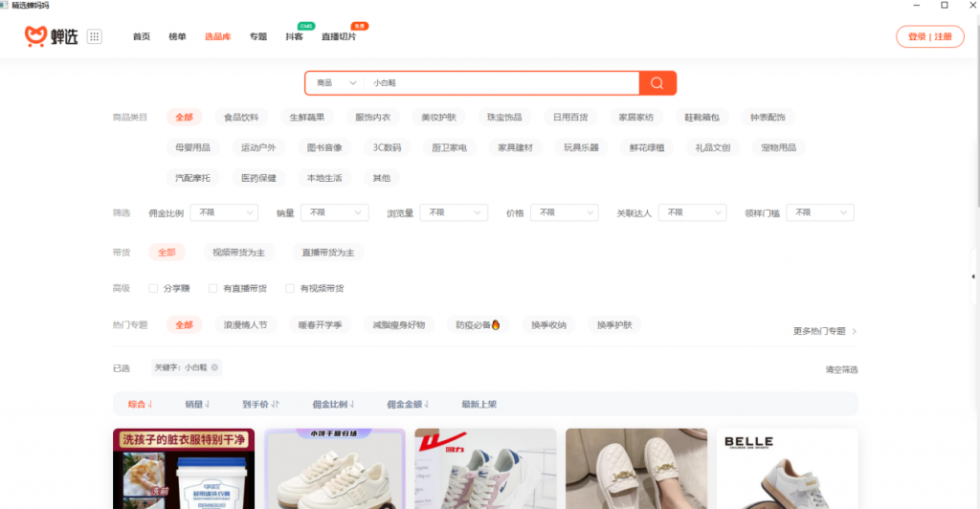
Task: Filter by 鞋靴箱包 category
Action: point(702,117)
